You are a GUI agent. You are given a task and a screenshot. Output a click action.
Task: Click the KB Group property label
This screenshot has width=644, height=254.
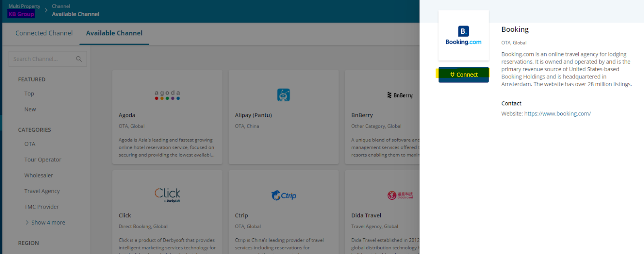coord(21,14)
